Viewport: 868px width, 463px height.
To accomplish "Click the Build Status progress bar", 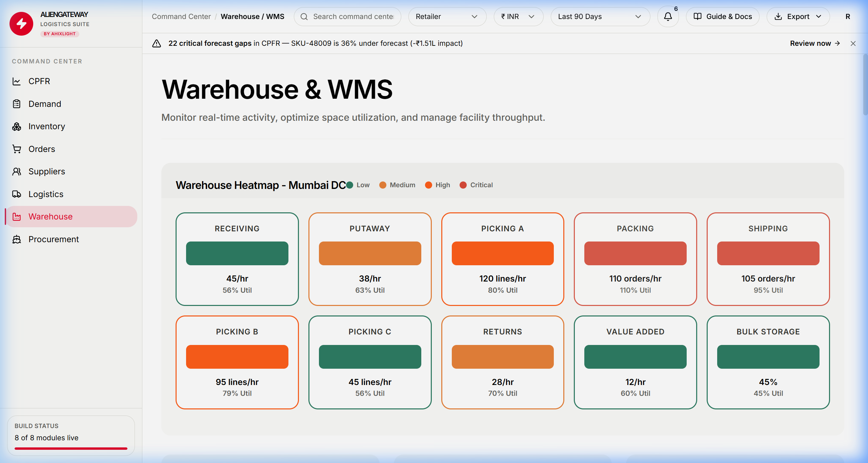I will pyautogui.click(x=71, y=448).
